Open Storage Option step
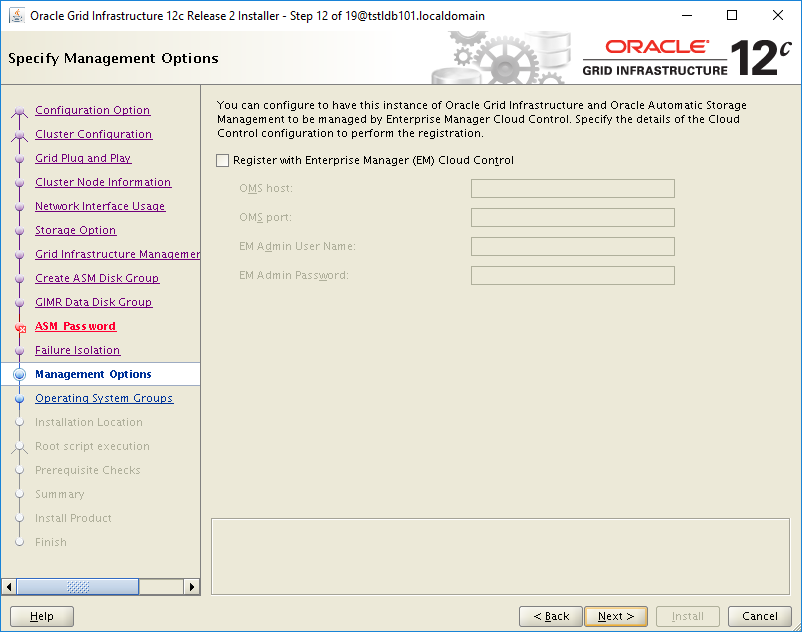 (x=76, y=230)
